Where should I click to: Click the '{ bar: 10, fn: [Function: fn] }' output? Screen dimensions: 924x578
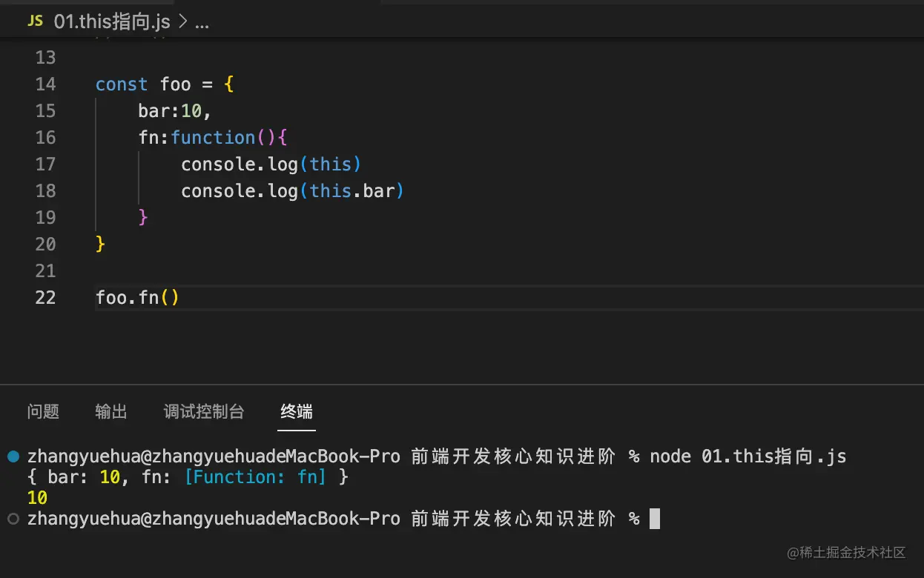pos(188,477)
